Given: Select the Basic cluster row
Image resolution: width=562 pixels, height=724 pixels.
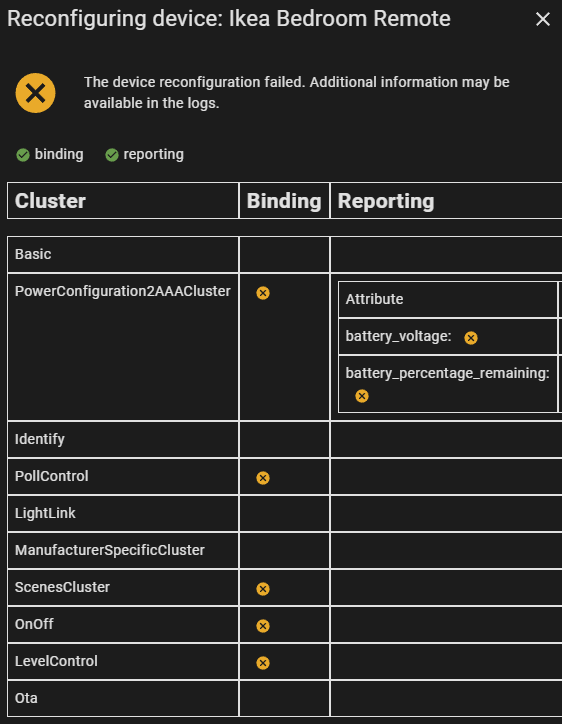Looking at the screenshot, I should pyautogui.click(x=284, y=254).
